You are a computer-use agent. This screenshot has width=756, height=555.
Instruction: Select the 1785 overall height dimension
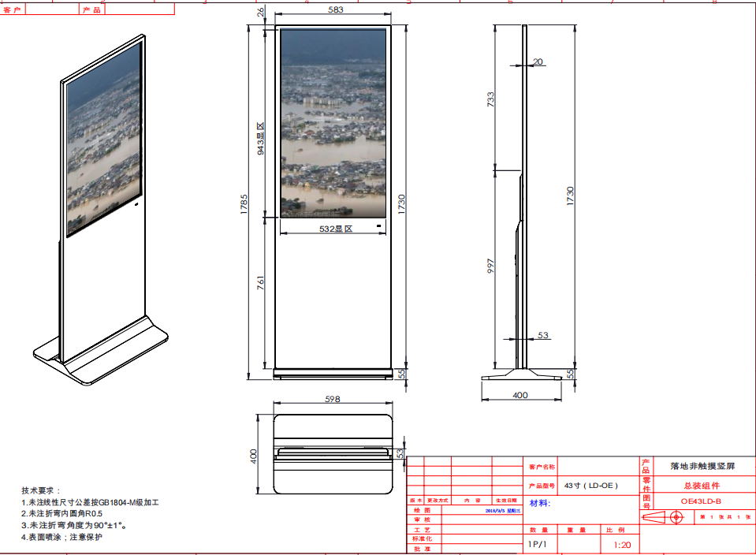point(244,203)
